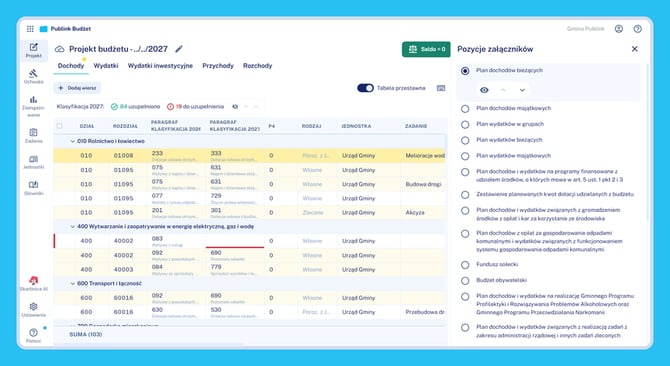Image resolution: width=670 pixels, height=366 pixels.
Task: Open Jednostki in the sidebar
Action: pyautogui.click(x=33, y=162)
